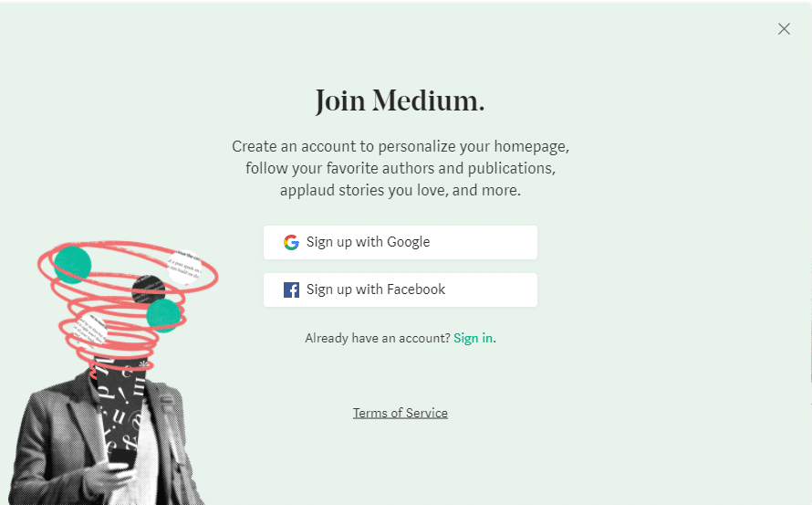Screen dimensions: 812x505
Task: Click the "Already have an account?" text
Action: tap(378, 338)
